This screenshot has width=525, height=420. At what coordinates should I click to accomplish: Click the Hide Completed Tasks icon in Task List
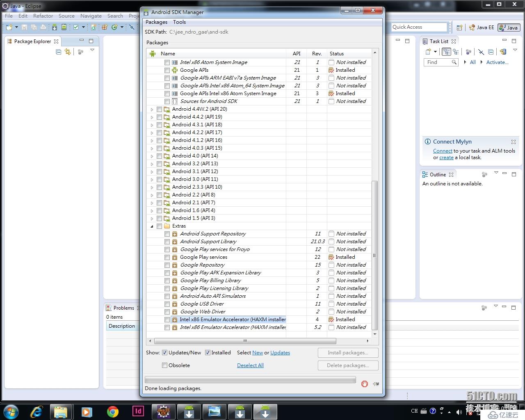(481, 52)
